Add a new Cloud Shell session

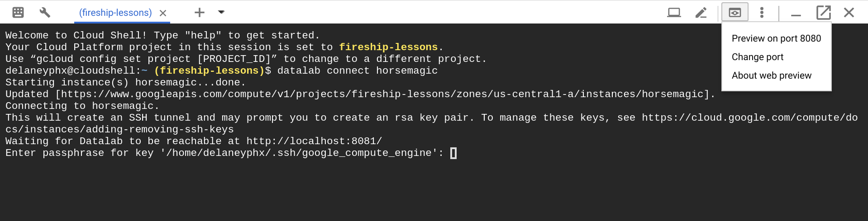pyautogui.click(x=199, y=12)
